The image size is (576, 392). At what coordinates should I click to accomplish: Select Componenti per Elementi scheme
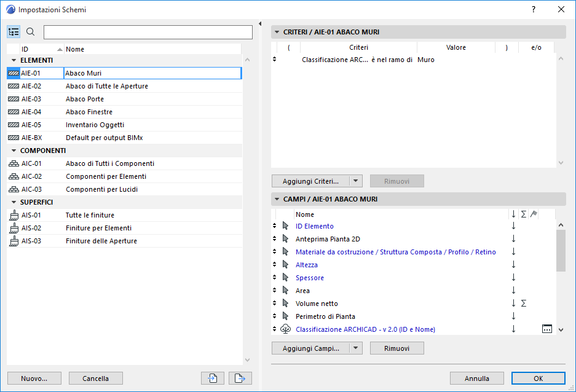(125, 176)
